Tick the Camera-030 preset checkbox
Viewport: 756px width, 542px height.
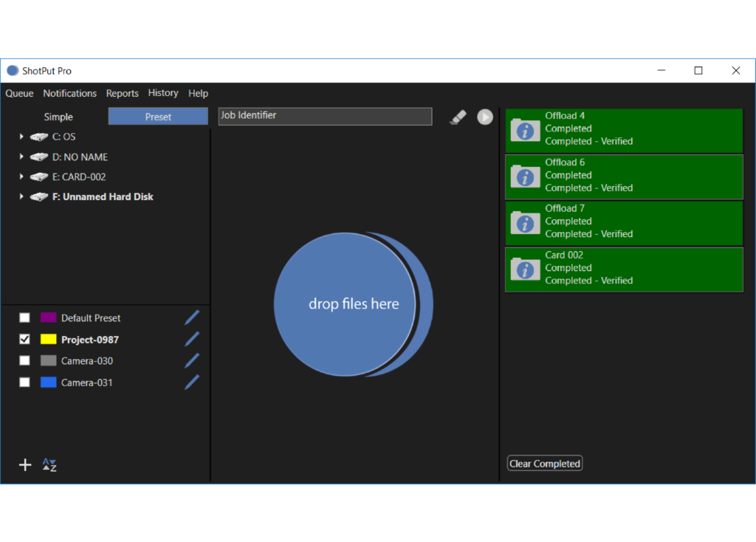25,361
